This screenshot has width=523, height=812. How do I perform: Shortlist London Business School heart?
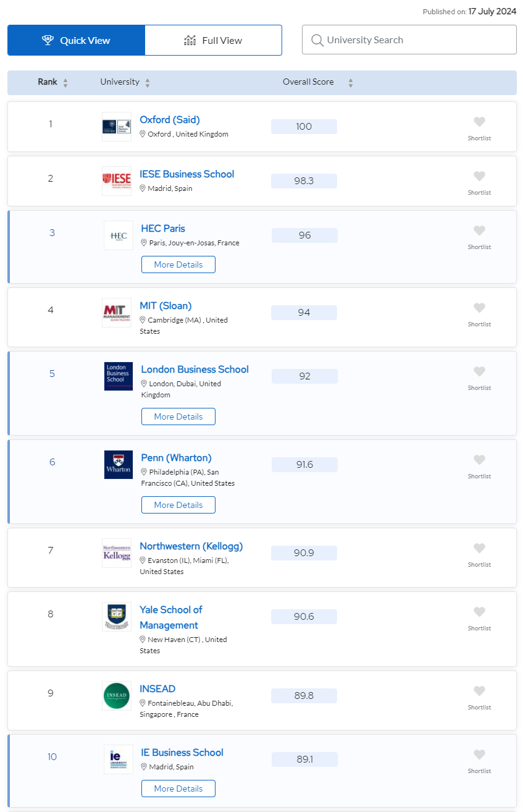(x=479, y=371)
